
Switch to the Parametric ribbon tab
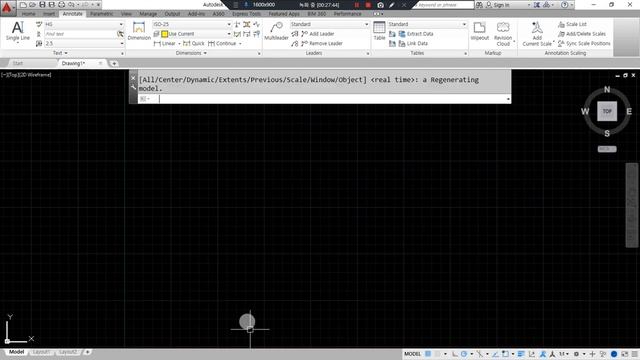click(x=102, y=14)
